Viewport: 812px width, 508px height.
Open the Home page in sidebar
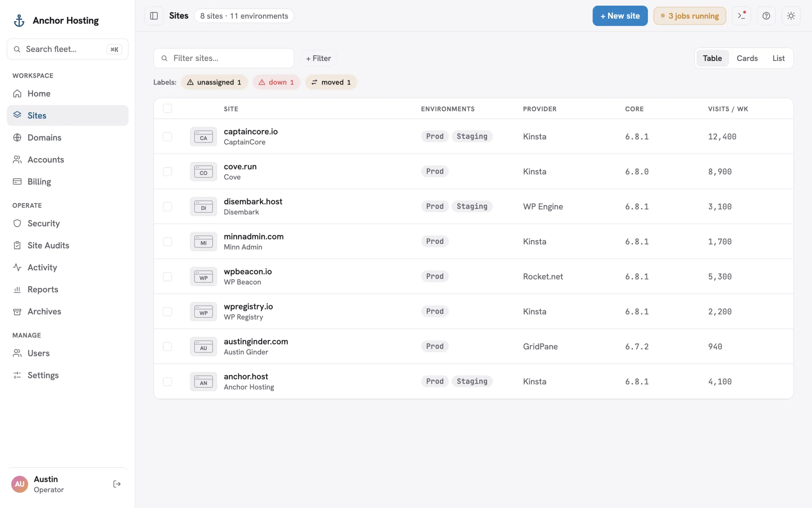coord(67,93)
